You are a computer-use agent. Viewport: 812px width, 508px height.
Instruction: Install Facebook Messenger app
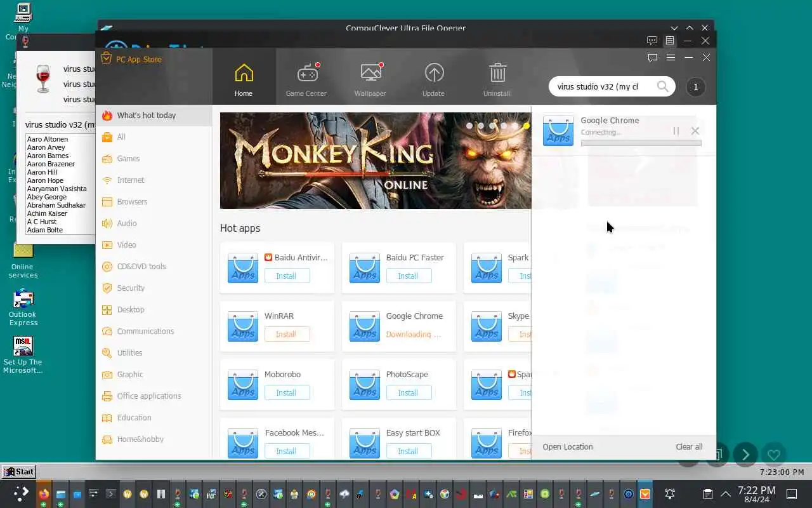286,451
